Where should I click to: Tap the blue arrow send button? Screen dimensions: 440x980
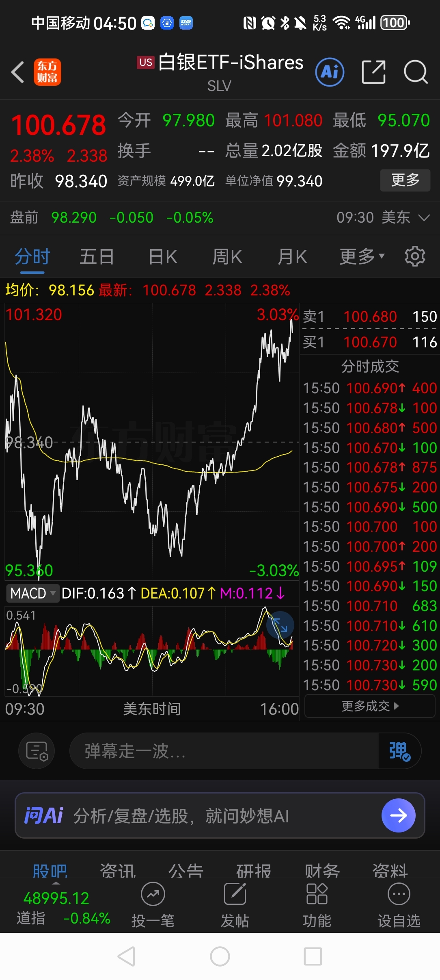399,815
